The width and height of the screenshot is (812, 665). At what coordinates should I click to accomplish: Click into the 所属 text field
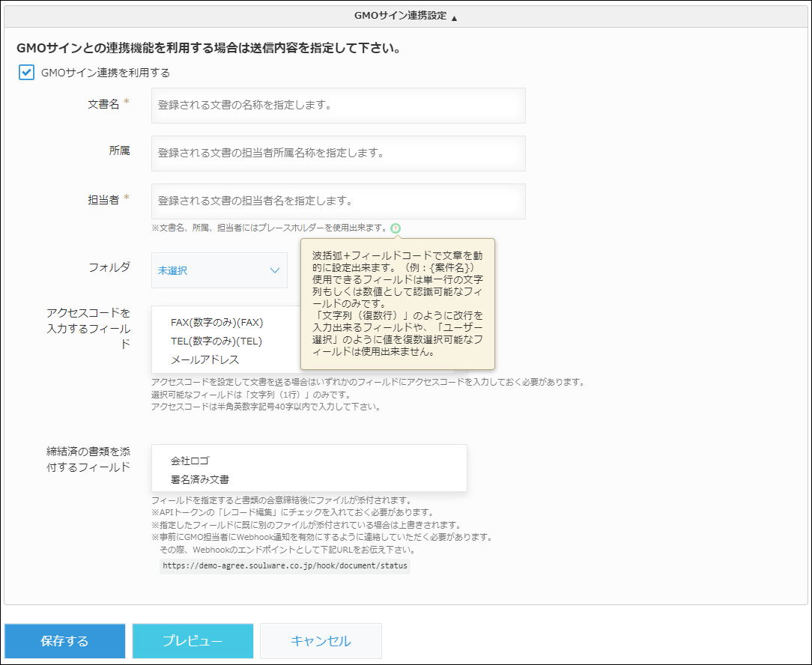[x=338, y=154]
